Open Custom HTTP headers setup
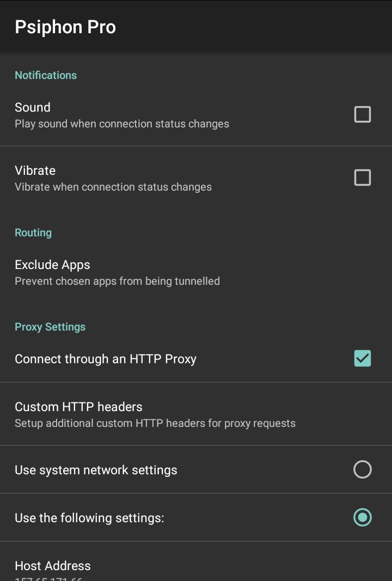 [78, 407]
